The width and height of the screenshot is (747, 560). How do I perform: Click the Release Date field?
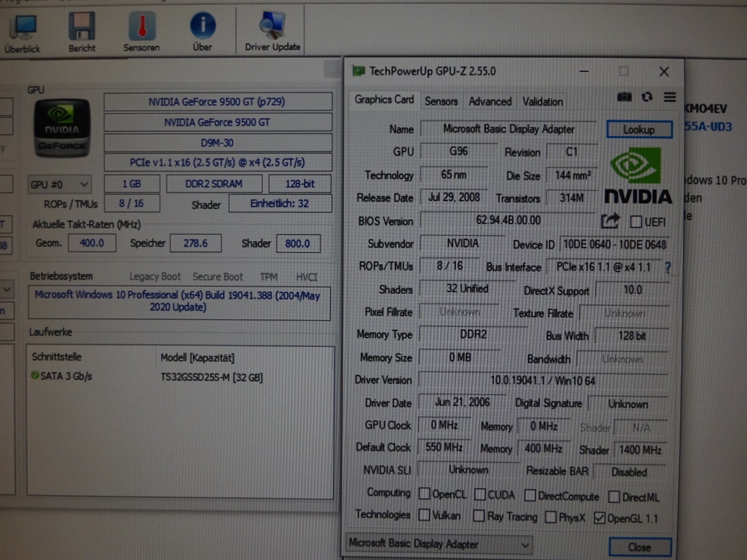(454, 197)
